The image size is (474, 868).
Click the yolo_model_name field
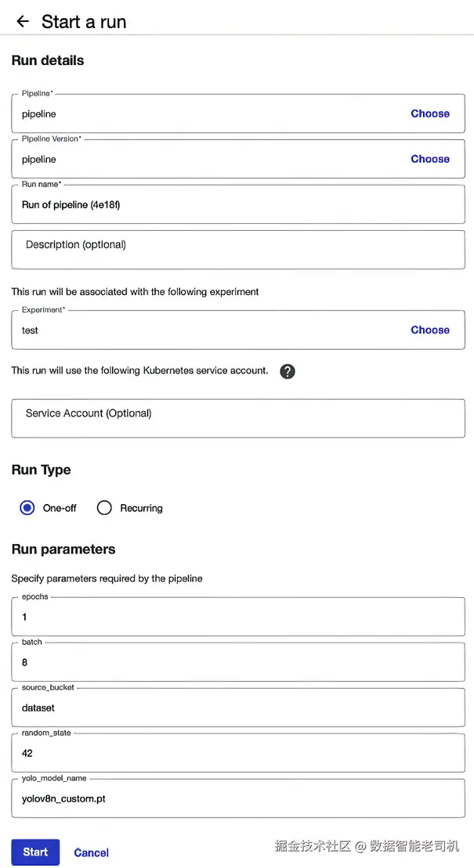(238, 798)
